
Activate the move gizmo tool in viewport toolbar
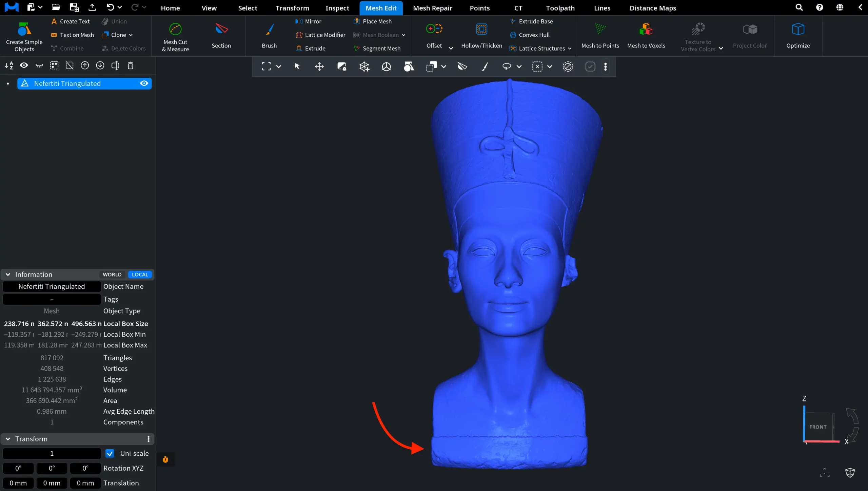[319, 67]
